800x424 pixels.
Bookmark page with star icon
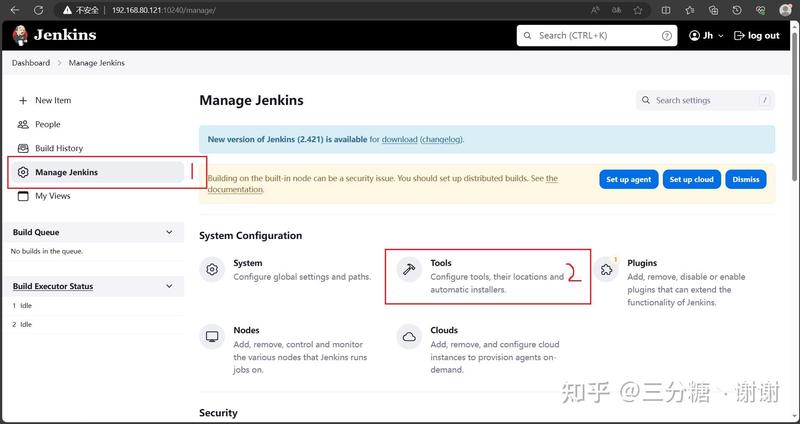coord(638,10)
